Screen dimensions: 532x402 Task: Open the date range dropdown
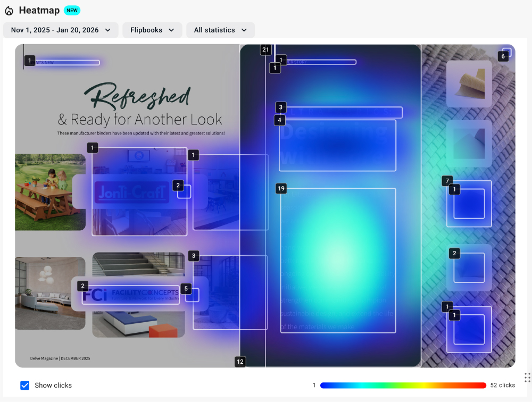tap(61, 30)
